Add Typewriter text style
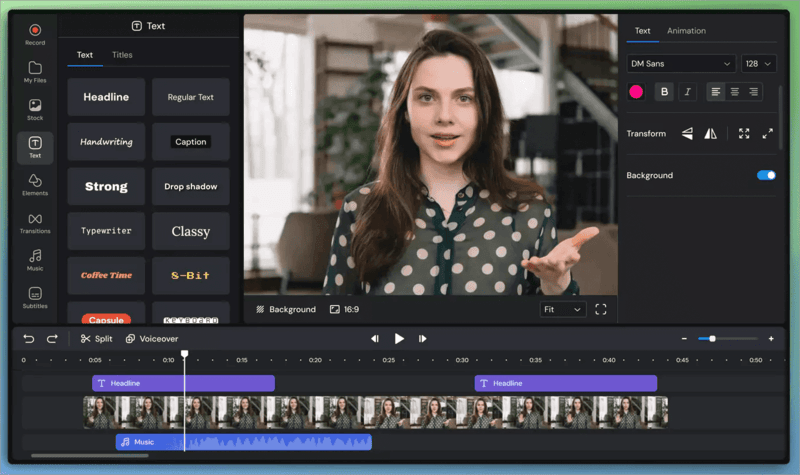800x475 pixels. coord(106,231)
